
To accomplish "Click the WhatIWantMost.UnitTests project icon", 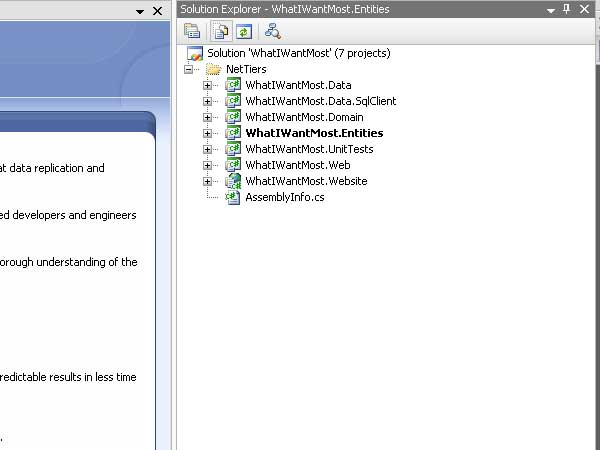I will coord(233,149).
